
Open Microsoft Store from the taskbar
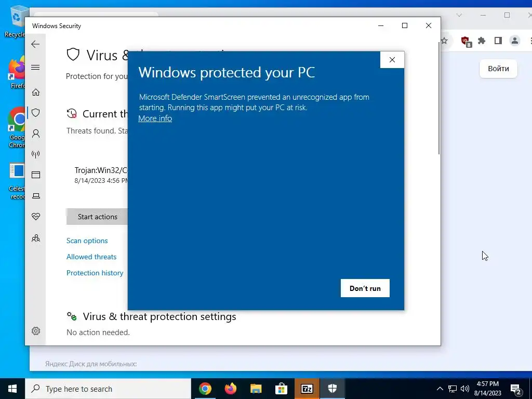281,389
